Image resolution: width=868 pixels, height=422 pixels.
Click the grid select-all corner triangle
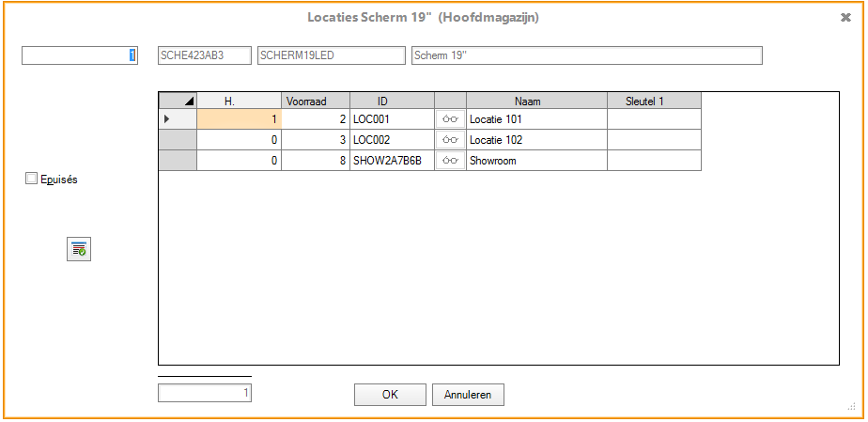pos(178,101)
